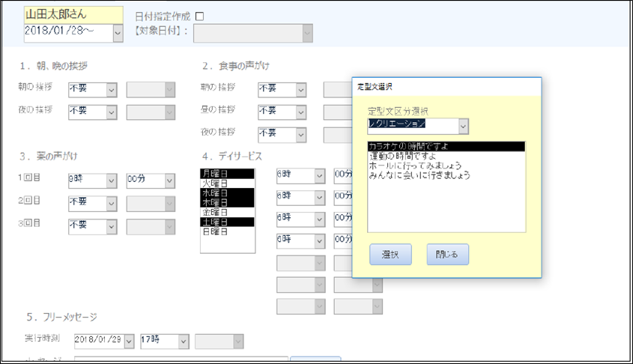
Task: Expand the 2回目 medicine reminder dropdown
Action: [111, 202]
